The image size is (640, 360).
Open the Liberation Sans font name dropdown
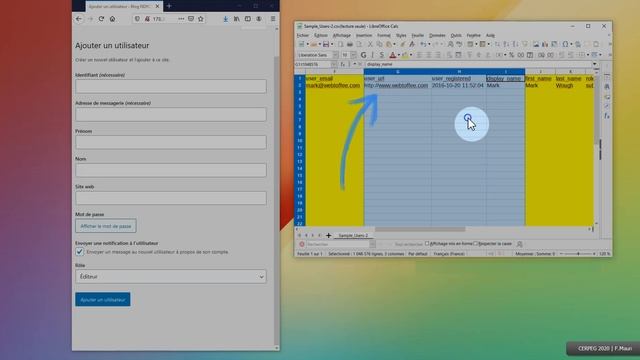(335, 55)
